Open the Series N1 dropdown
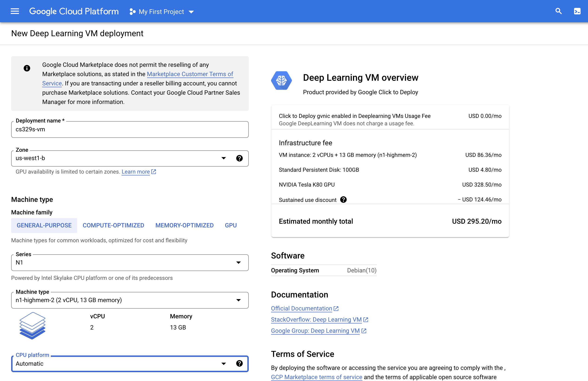The height and width of the screenshot is (381, 588). [x=238, y=263]
